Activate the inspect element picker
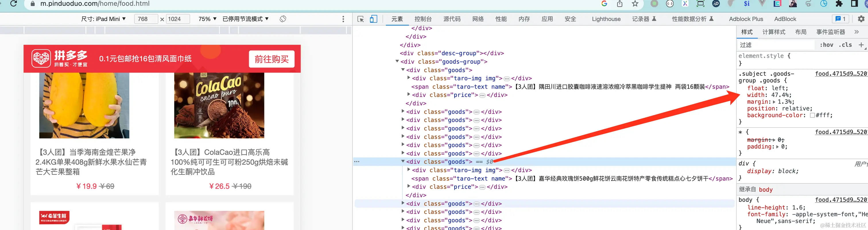Screen dimensions: 868x230 [361, 19]
